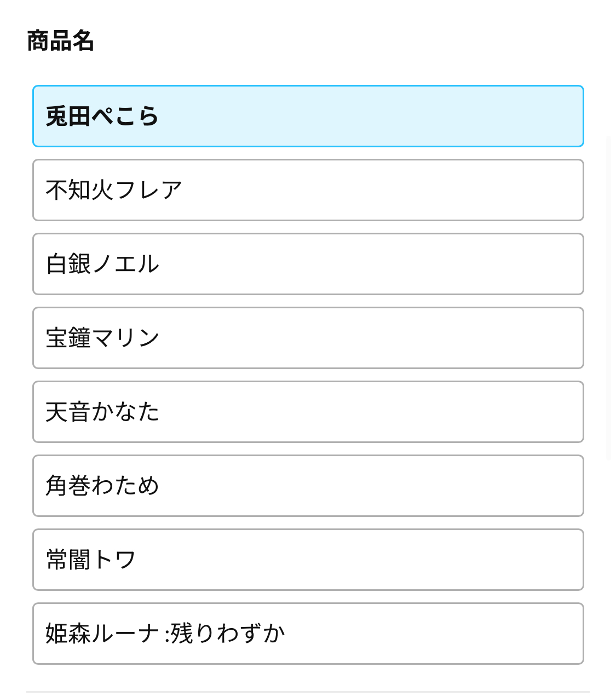Select the 角巻わため option
This screenshot has height=696, width=616.
[308, 486]
